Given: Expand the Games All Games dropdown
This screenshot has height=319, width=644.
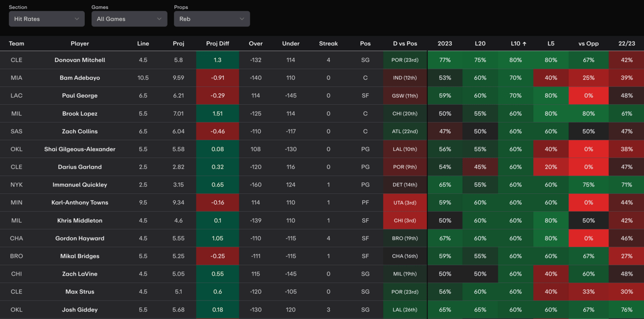Looking at the screenshot, I should coord(129,19).
